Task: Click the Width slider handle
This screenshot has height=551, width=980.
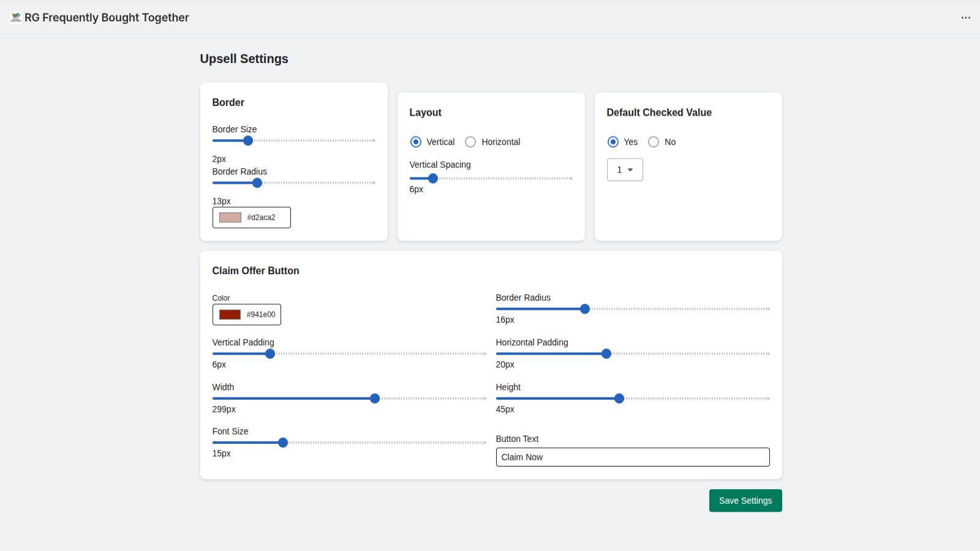Action: (374, 398)
